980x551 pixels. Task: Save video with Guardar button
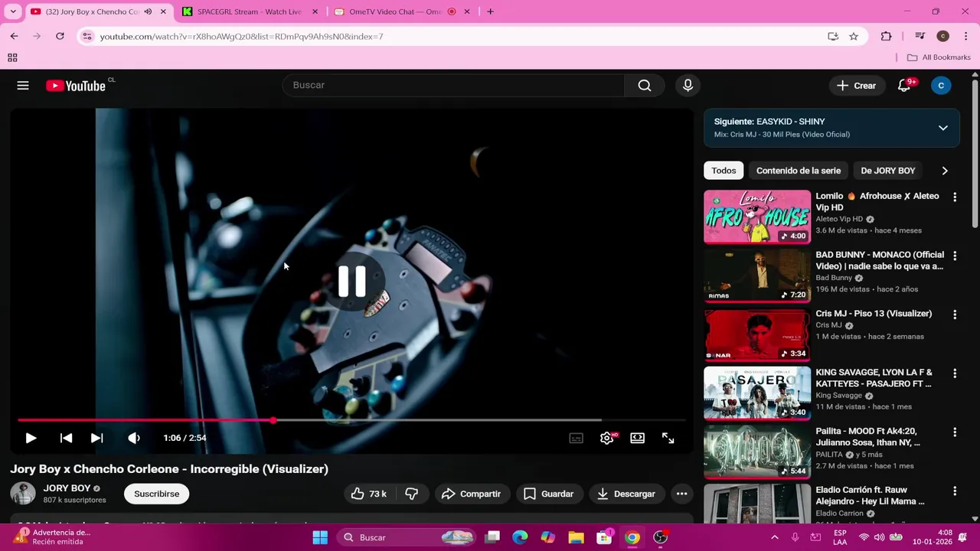pos(548,494)
